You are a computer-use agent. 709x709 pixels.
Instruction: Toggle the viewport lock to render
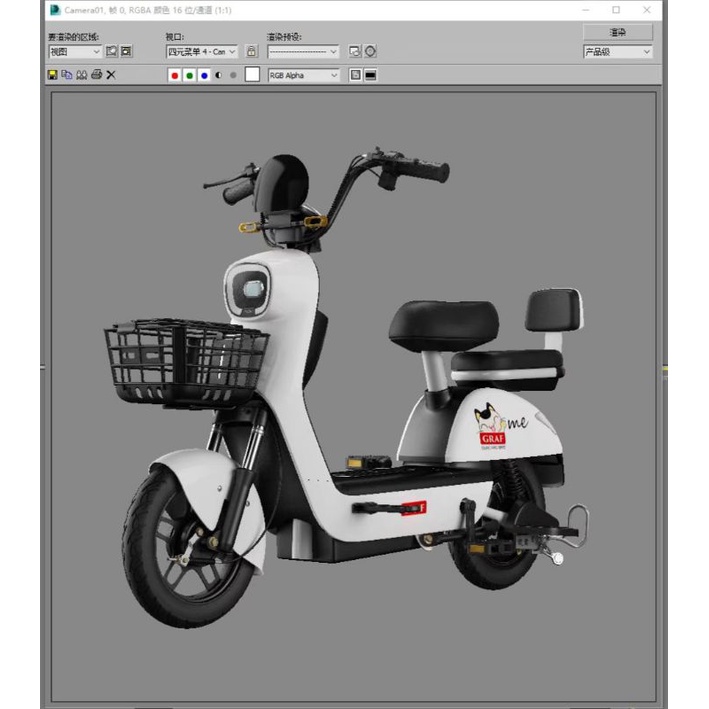tap(251, 51)
